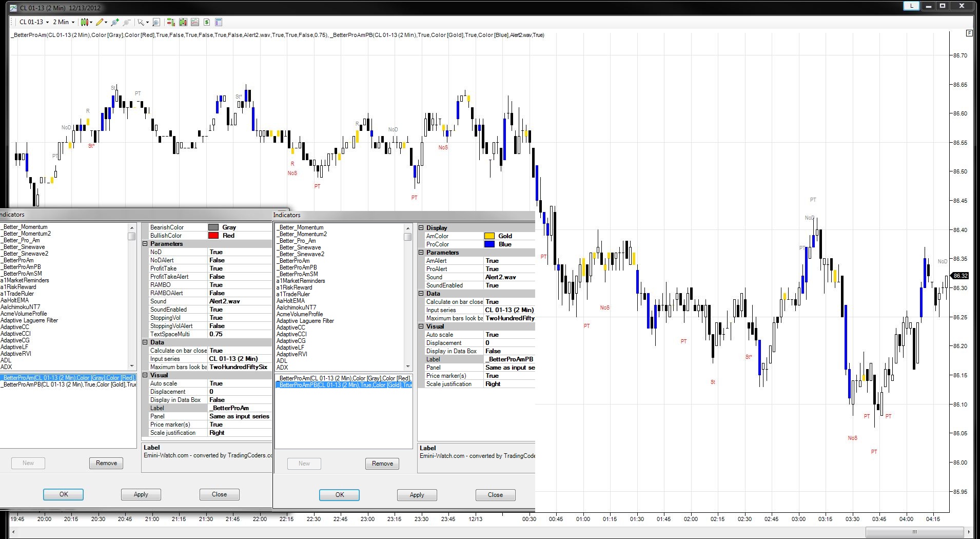Click the Sound Alert2.wav value in left dialog
The height and width of the screenshot is (539, 980).
tap(240, 301)
